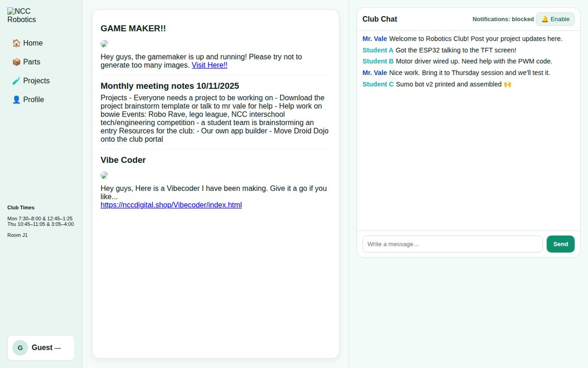This screenshot has height=368, width=588.
Task: Click the Vibe Coder post heading
Action: coord(123,160)
